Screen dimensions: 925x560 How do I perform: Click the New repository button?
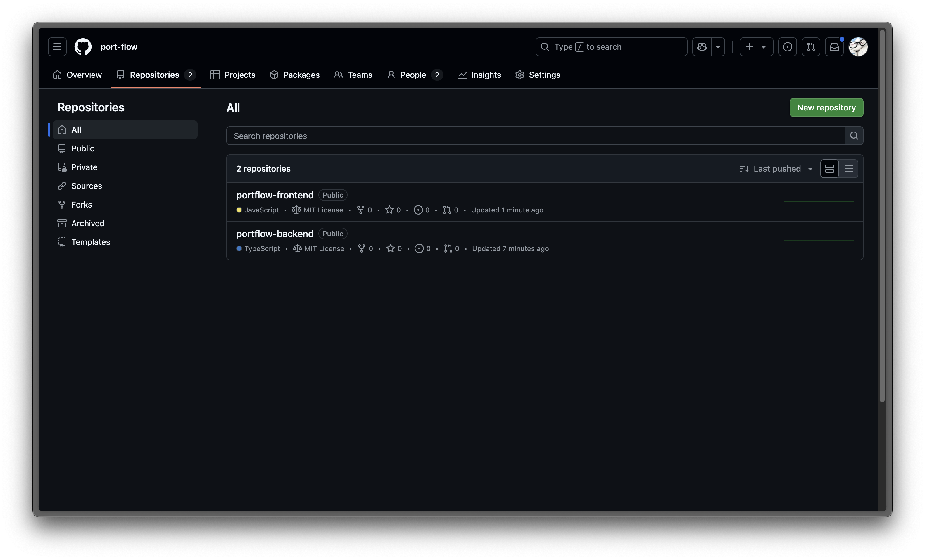826,108
